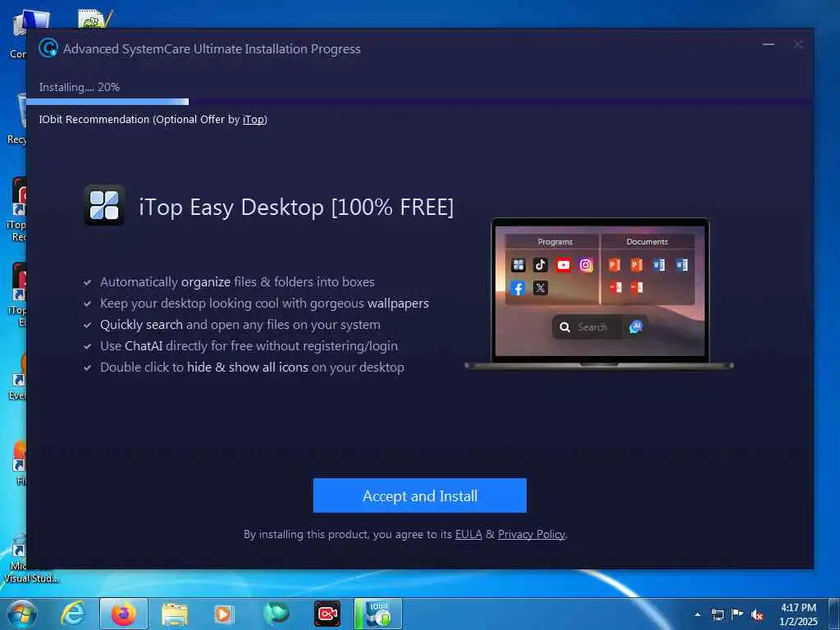Viewport: 840px width, 630px height.
Task: Launch Internet Explorer from the taskbar
Action: tap(73, 614)
